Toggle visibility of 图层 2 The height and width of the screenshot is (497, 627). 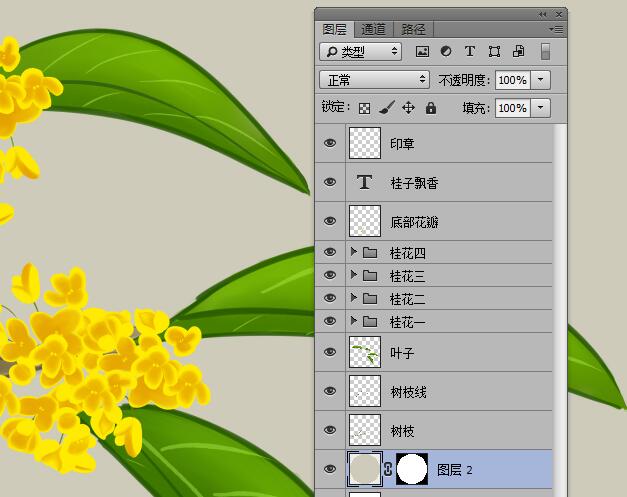329,469
